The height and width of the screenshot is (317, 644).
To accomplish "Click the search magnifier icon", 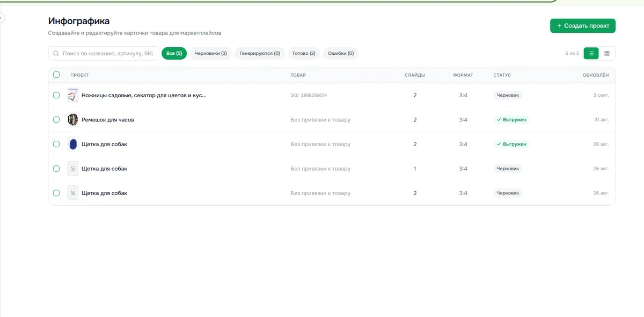I will tap(56, 54).
